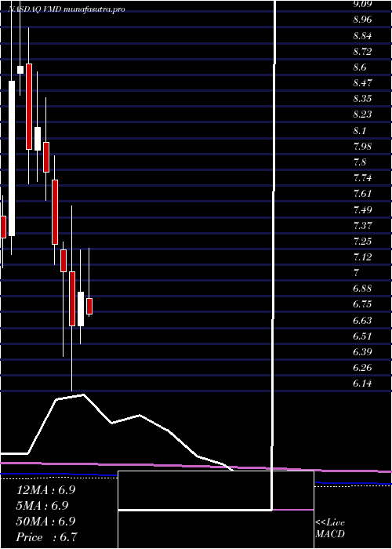Select the 8.1 price axis label
The image size is (392, 549).
tap(359, 131)
